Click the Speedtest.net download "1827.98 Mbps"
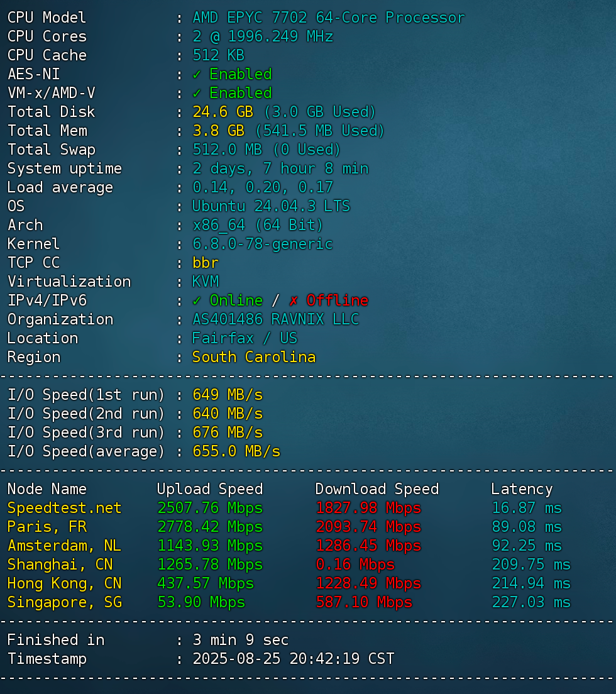Screen dimensions: 616x694 click(368, 509)
